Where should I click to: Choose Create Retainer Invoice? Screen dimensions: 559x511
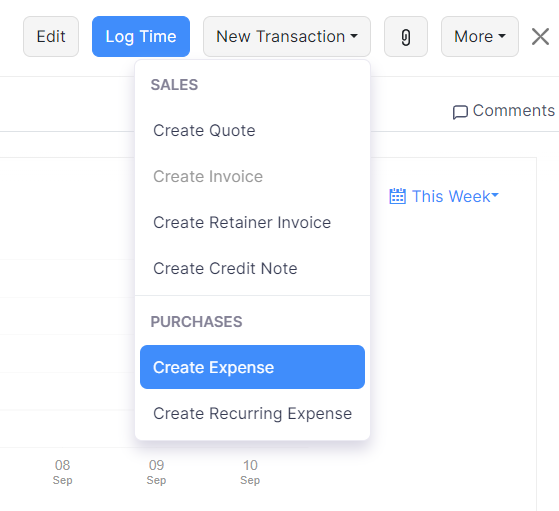252,223
